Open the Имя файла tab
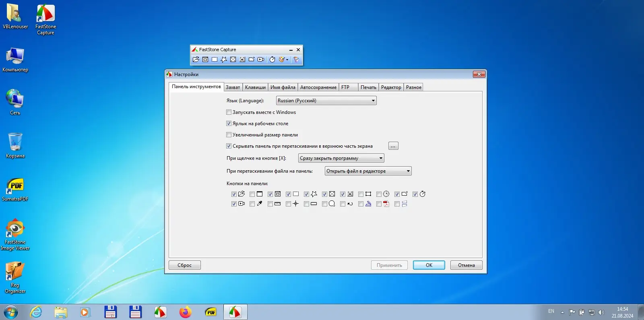 [283, 87]
